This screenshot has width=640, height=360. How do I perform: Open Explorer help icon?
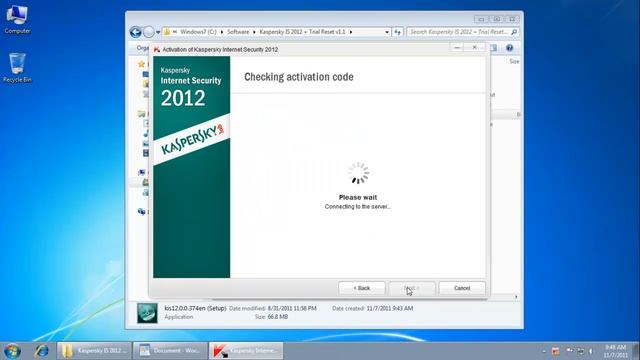[509, 48]
